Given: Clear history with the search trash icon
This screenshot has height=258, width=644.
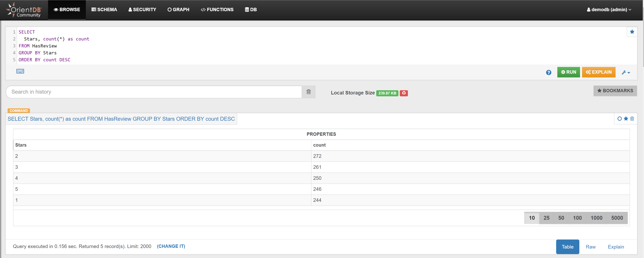Looking at the screenshot, I should coord(309,92).
